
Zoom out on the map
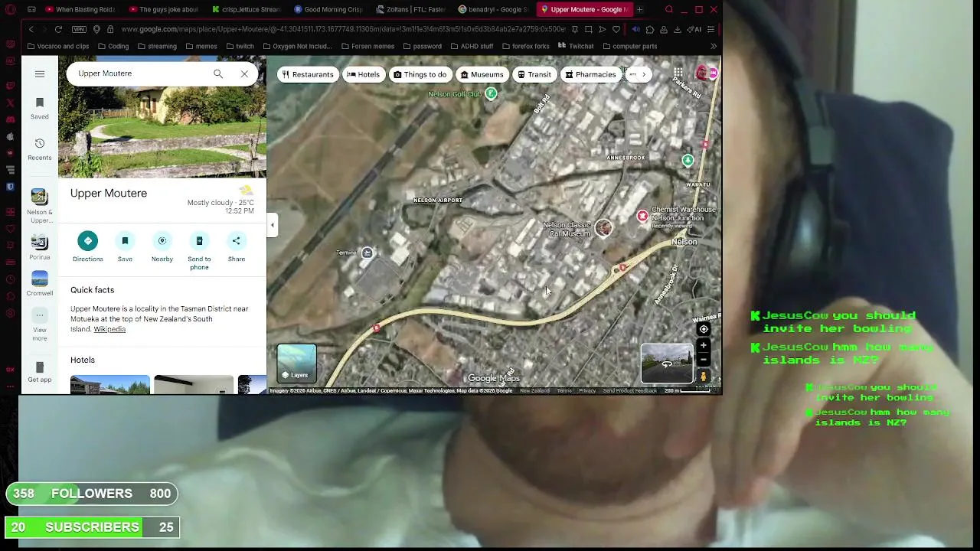[x=704, y=360]
